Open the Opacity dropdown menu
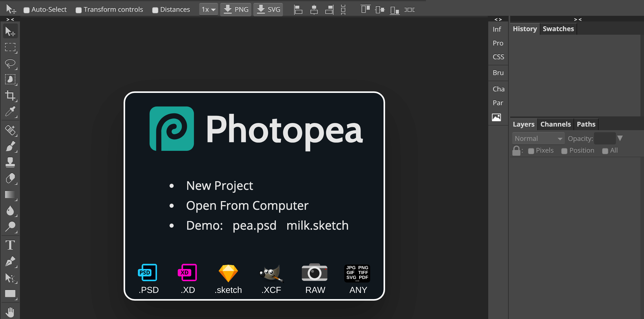 click(x=621, y=138)
